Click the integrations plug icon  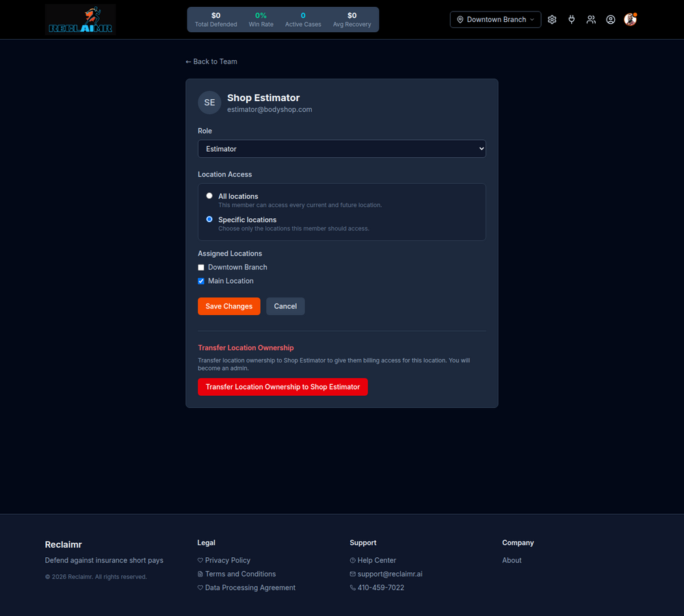coord(571,20)
